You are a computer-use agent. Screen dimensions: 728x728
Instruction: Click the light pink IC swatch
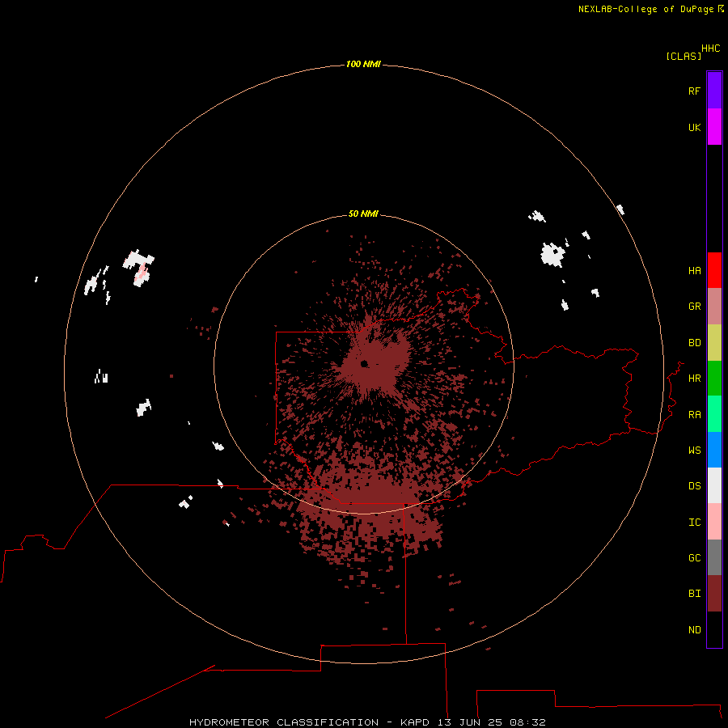[714, 522]
